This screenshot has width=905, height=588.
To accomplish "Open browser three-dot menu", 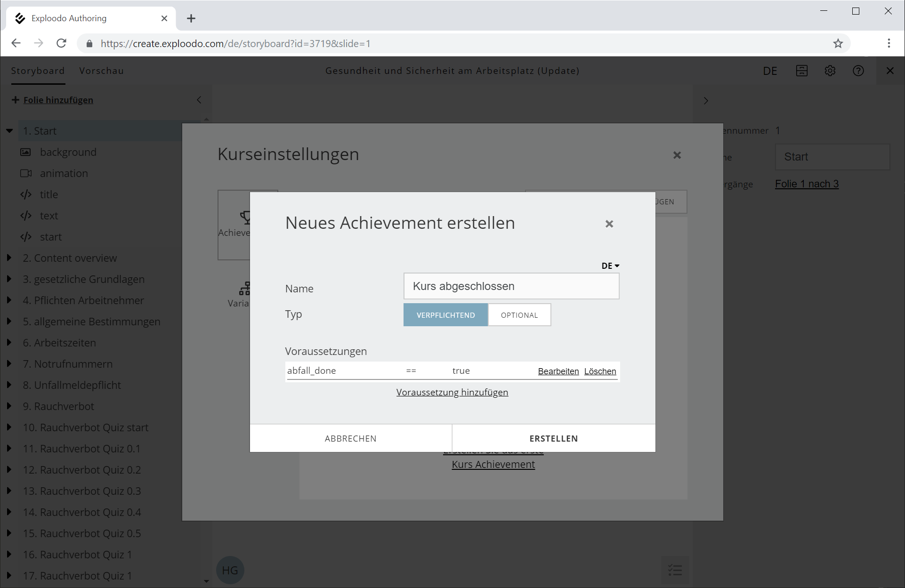I will pos(889,43).
